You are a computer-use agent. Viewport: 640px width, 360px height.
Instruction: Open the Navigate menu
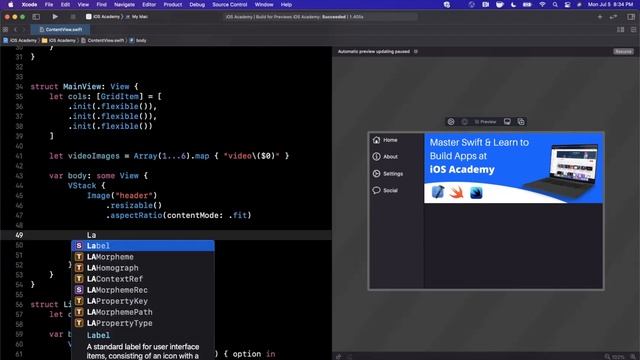pos(124,4)
